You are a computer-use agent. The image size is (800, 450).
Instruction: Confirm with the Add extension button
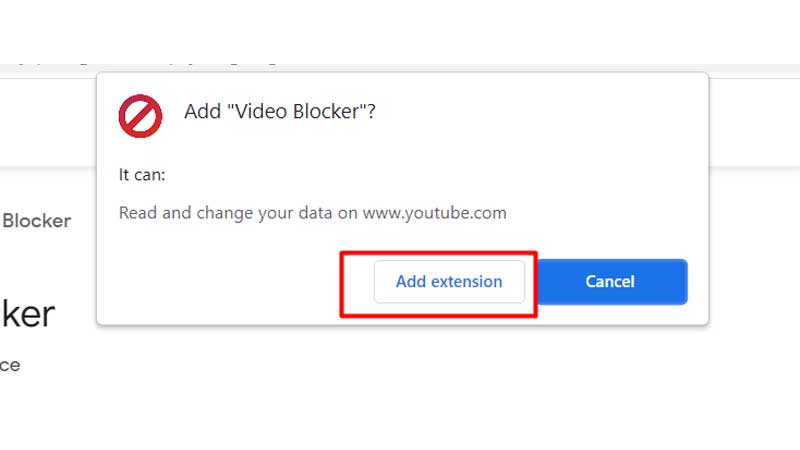[x=449, y=282]
